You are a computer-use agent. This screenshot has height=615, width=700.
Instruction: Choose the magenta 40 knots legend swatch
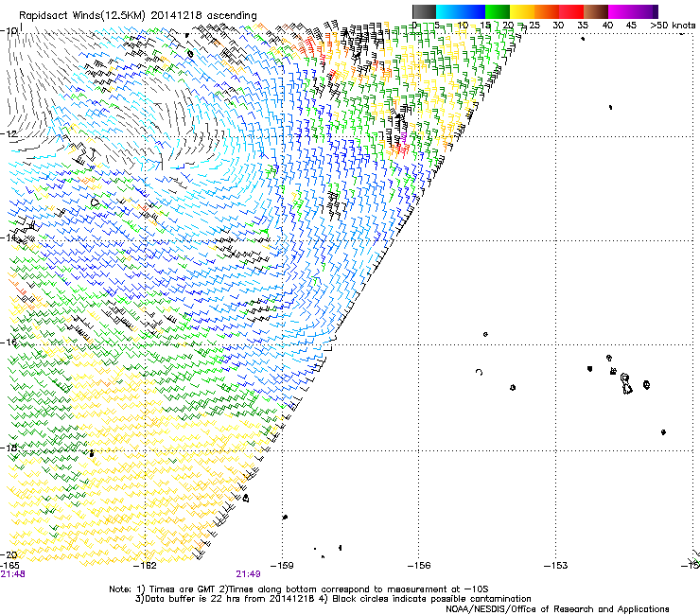(621, 11)
